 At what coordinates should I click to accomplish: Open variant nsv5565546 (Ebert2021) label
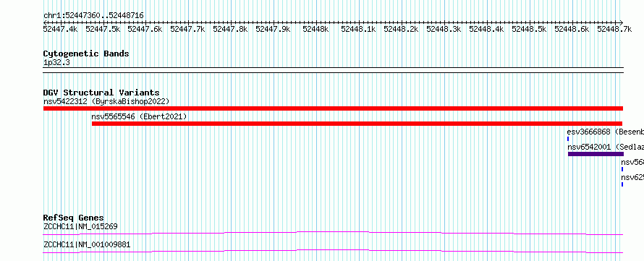point(139,117)
